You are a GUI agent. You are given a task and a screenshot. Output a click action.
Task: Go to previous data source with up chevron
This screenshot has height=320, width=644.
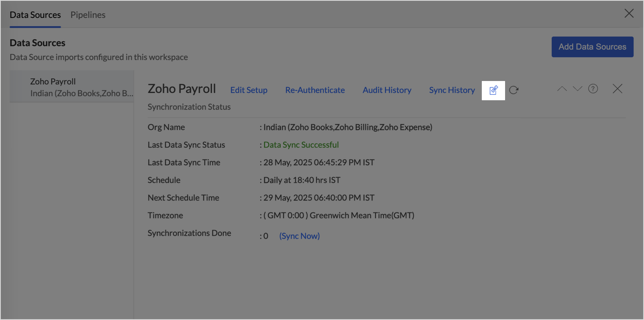[x=562, y=89]
